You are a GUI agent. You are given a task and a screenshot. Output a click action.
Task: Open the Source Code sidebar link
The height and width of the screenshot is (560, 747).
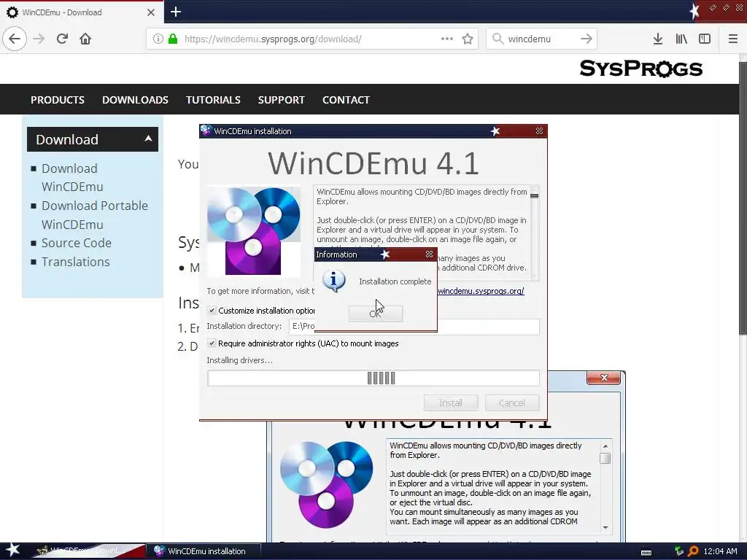[76, 243]
